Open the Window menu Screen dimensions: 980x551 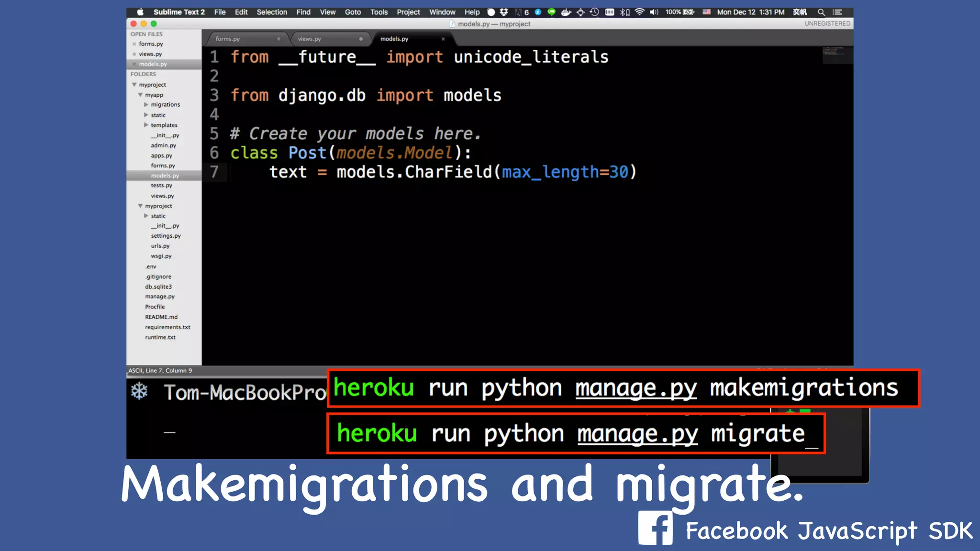[x=442, y=12]
